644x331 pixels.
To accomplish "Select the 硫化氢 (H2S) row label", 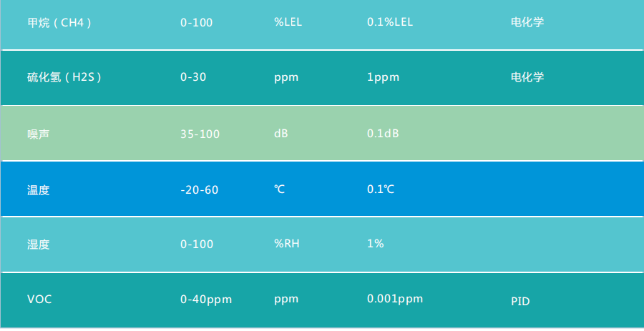I will coord(64,77).
